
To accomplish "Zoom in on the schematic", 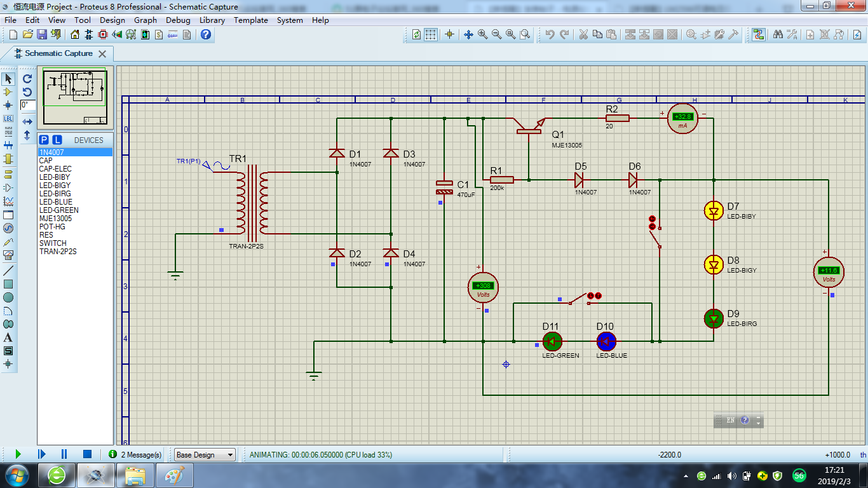I will [482, 34].
